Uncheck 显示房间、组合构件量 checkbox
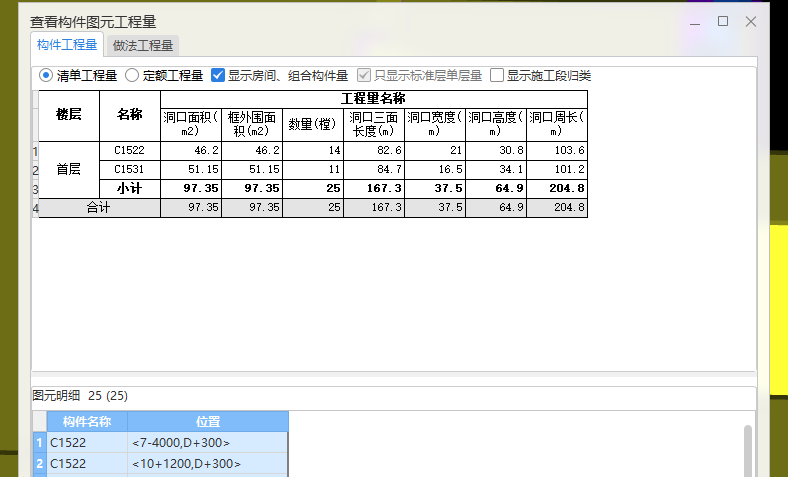The height and width of the screenshot is (477, 788). coord(218,75)
